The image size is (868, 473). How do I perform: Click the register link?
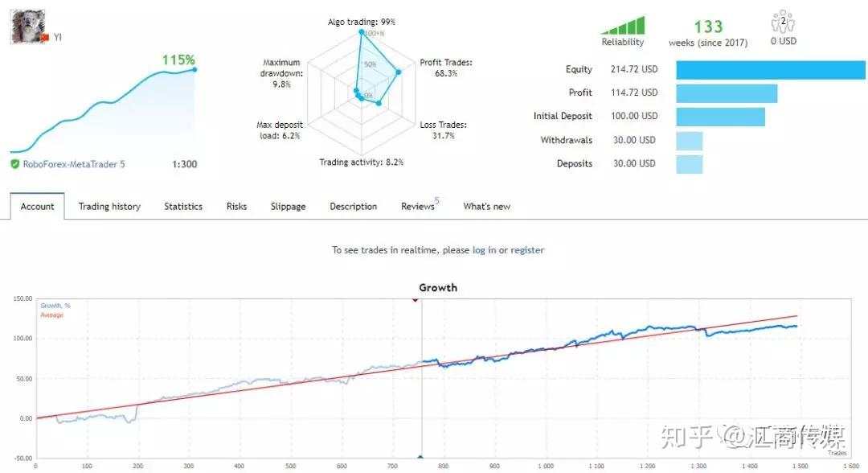pos(527,250)
